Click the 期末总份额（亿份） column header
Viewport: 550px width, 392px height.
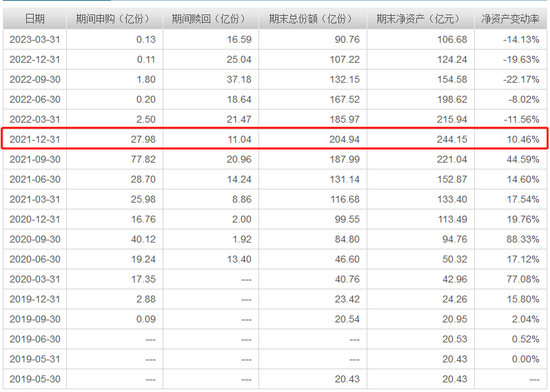[x=312, y=19]
